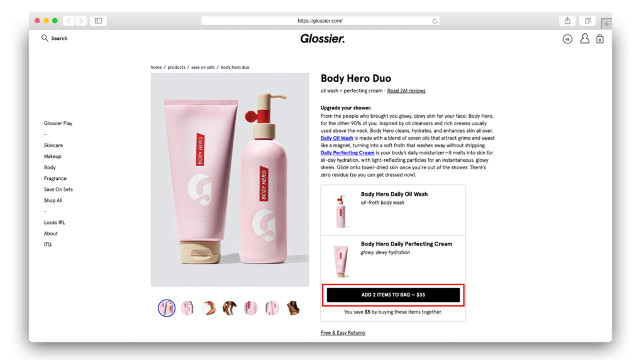Open new tab plus icon
This screenshot has height=360, width=644.
point(606,23)
